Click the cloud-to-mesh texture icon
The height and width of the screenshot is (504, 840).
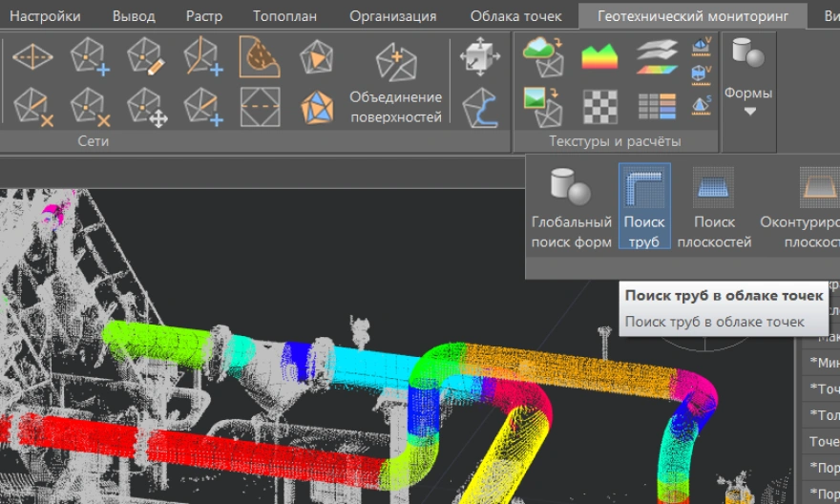point(542,56)
